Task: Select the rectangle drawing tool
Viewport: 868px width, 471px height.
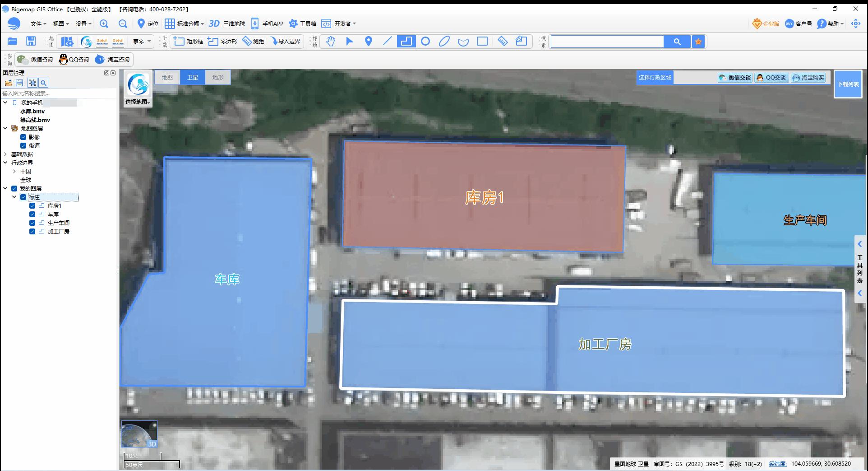Action: [x=482, y=41]
